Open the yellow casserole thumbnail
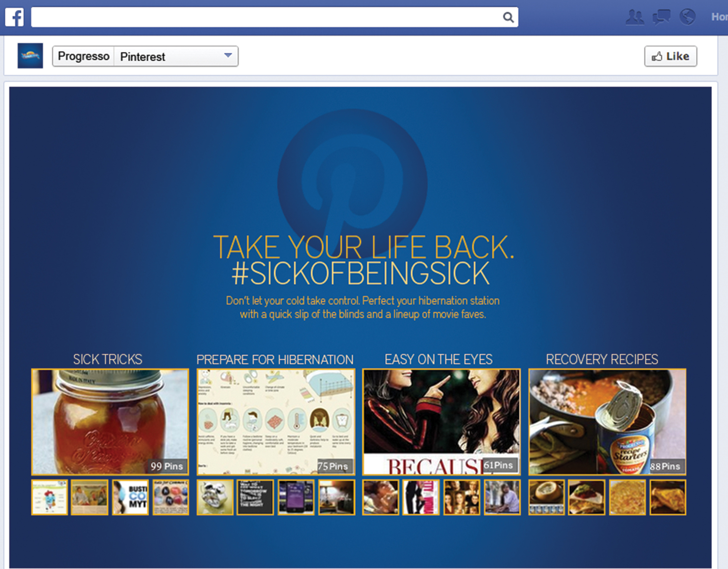The width and height of the screenshot is (728, 569). pyautogui.click(x=628, y=498)
